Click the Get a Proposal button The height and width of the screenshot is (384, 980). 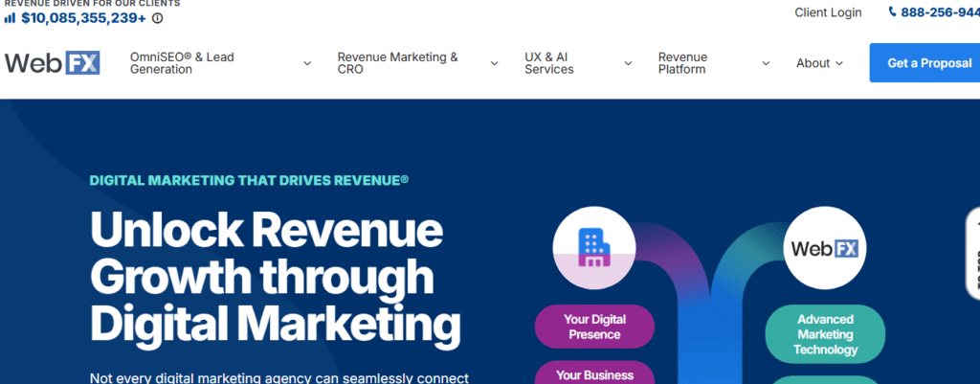click(924, 63)
